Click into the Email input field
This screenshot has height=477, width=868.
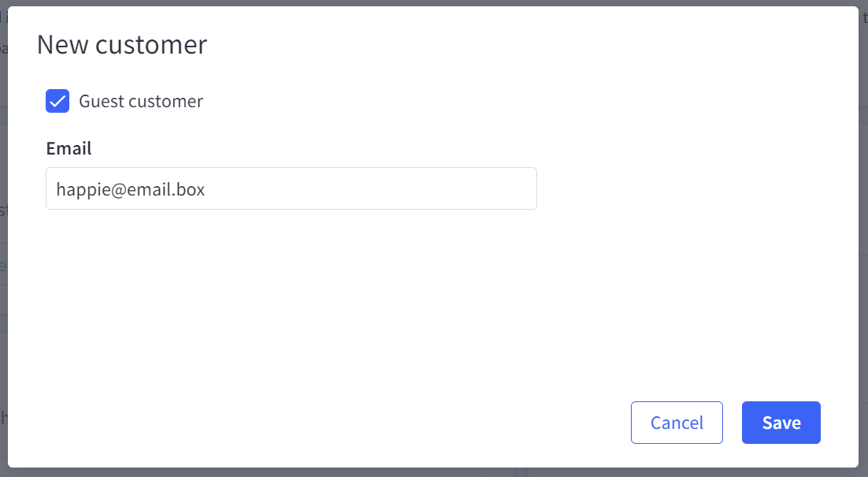[291, 188]
